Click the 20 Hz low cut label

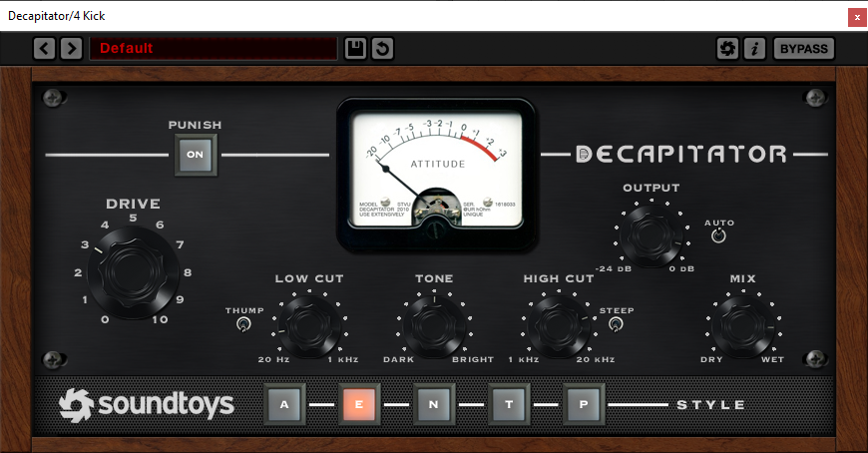(274, 359)
